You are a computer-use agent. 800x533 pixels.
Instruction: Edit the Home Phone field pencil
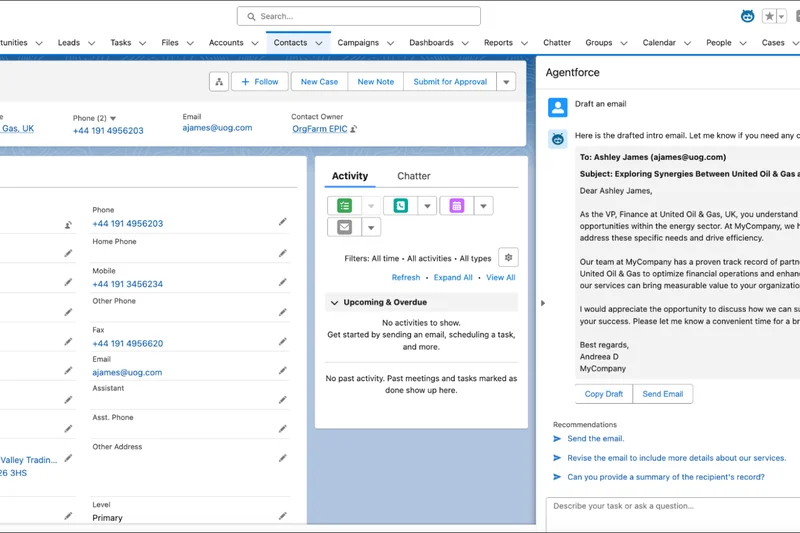coord(283,253)
